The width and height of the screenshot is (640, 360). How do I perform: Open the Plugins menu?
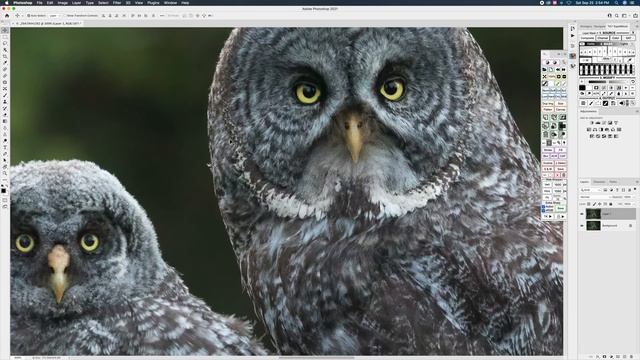tap(153, 3)
